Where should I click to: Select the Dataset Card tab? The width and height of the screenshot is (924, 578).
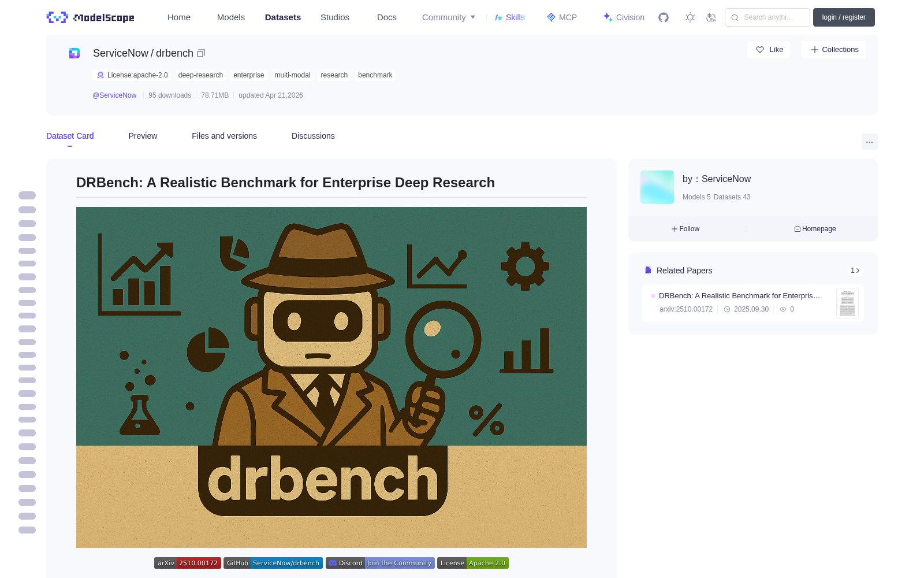coord(70,136)
